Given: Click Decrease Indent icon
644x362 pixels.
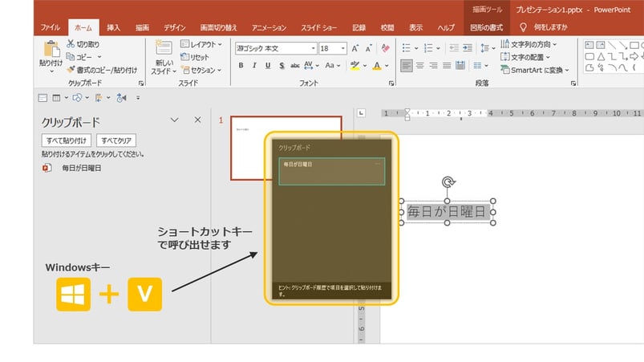Looking at the screenshot, I should tap(454, 48).
